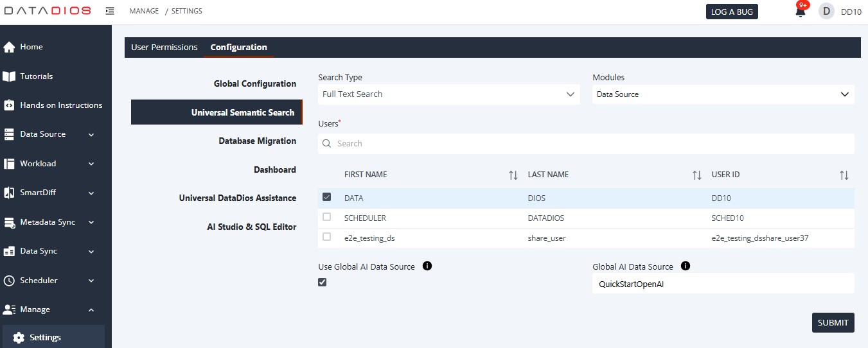Viewport: 868px width, 348px height.
Task: Uncheck the DATA DIOS user checkbox
Action: click(x=327, y=198)
